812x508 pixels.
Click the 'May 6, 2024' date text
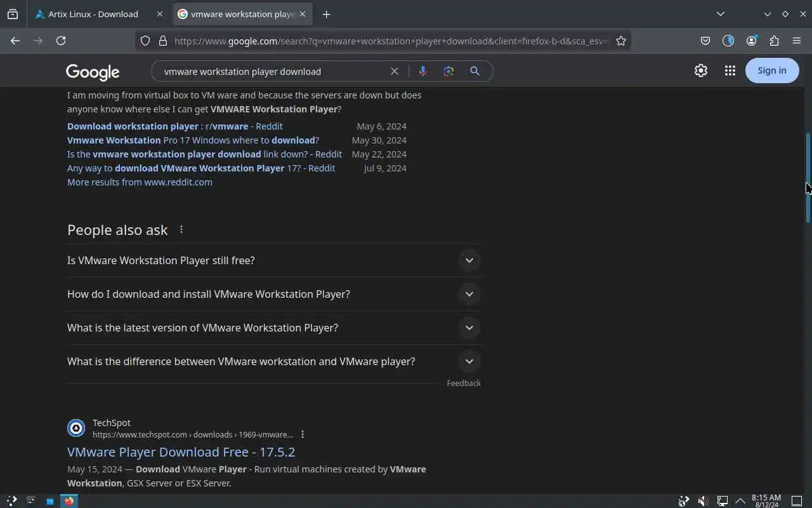click(381, 126)
